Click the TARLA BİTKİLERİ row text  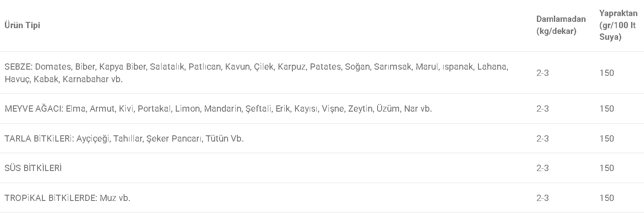tap(124, 138)
